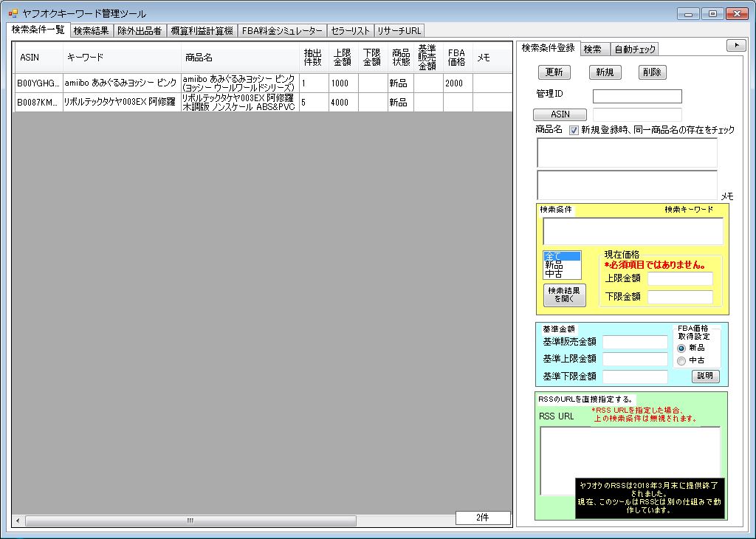Click the 管理ID input field

(x=637, y=97)
